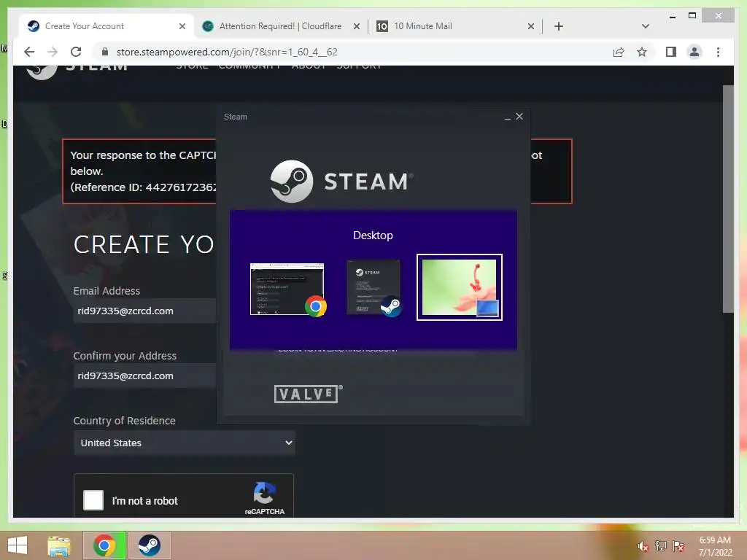Bookmark this page with the star
Screen dimensions: 747x560
(642, 52)
